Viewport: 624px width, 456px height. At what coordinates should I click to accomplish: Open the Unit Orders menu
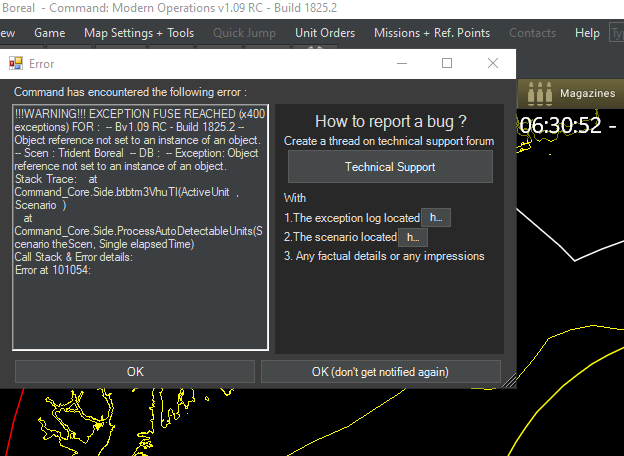click(x=325, y=33)
